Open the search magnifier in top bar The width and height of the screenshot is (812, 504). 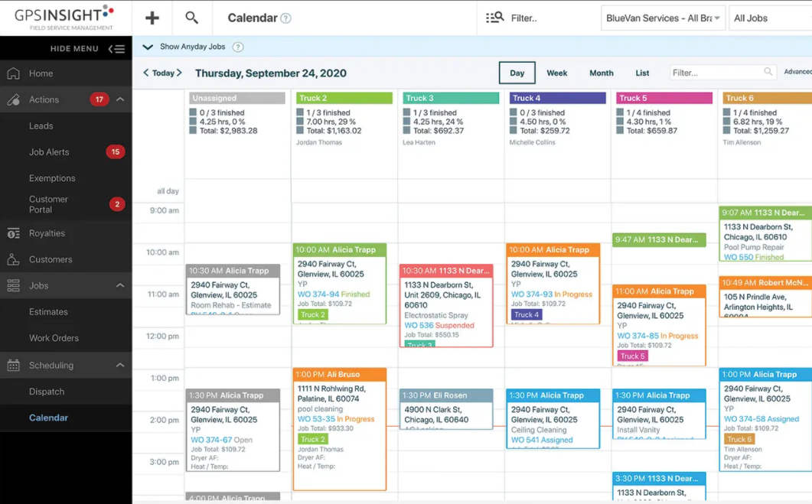pos(191,18)
